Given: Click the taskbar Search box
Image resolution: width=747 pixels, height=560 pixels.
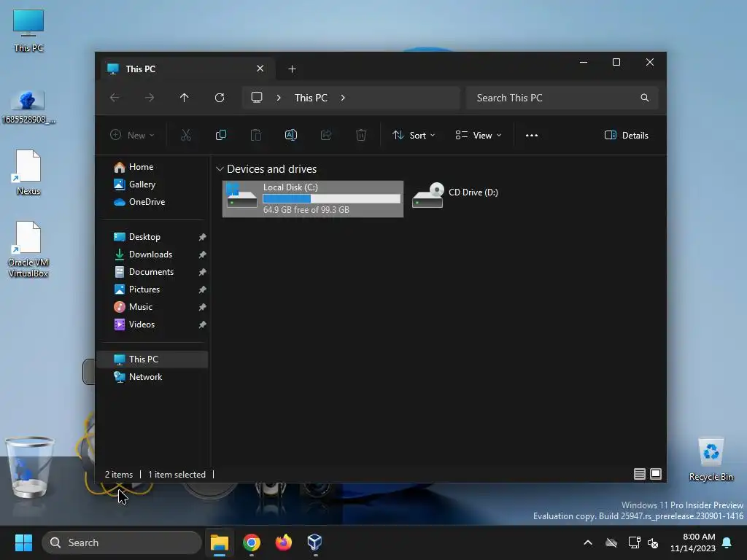Looking at the screenshot, I should pos(122,542).
